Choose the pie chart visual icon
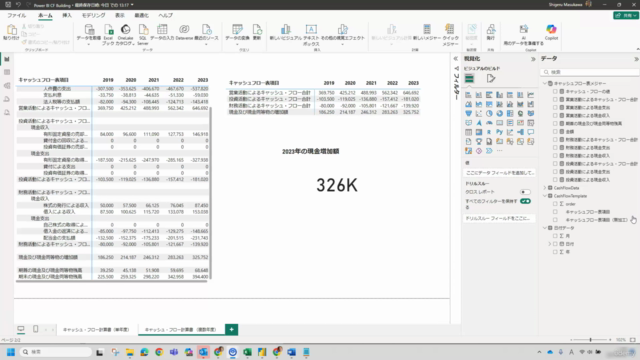640x360 pixels. (x=489, y=113)
